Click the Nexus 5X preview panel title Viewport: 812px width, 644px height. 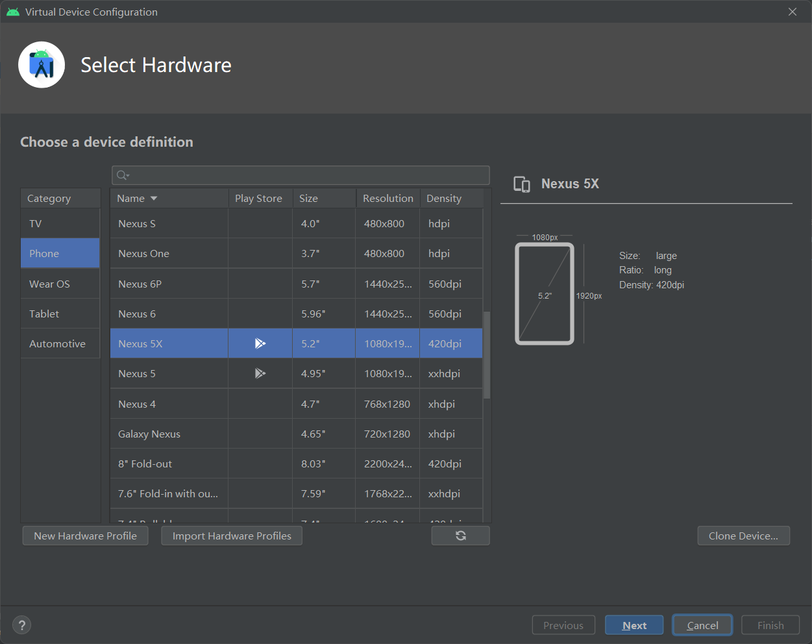pos(570,184)
